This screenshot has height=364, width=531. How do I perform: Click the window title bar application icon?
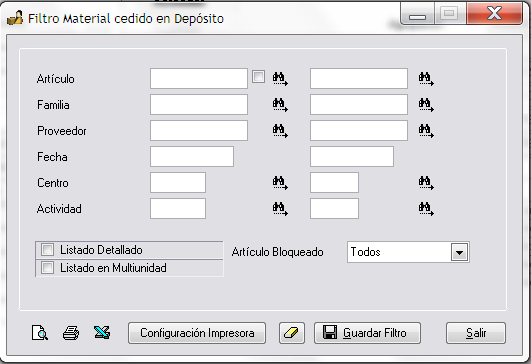(15, 18)
